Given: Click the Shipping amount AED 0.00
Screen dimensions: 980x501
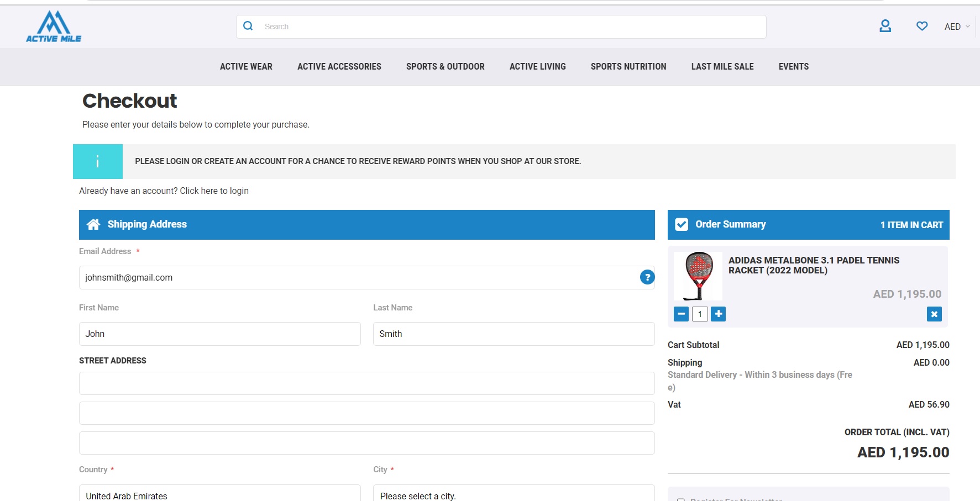Looking at the screenshot, I should pyautogui.click(x=931, y=362).
